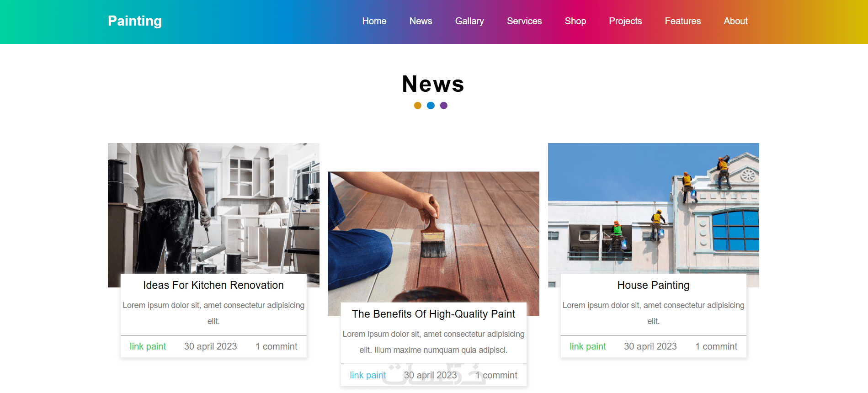Click link paint under House Painting card
This screenshot has width=868, height=393.
[588, 346]
